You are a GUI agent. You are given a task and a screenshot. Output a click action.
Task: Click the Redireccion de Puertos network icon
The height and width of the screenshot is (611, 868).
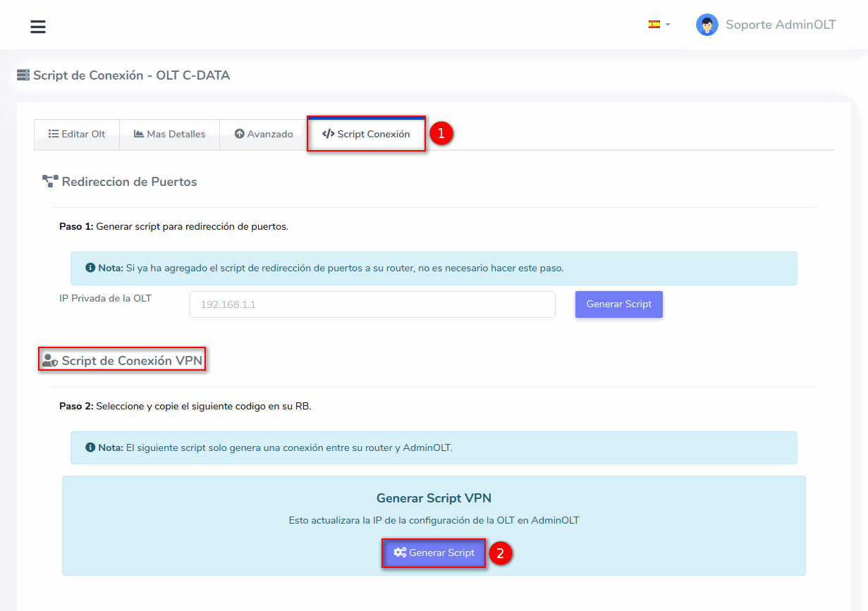click(x=50, y=182)
